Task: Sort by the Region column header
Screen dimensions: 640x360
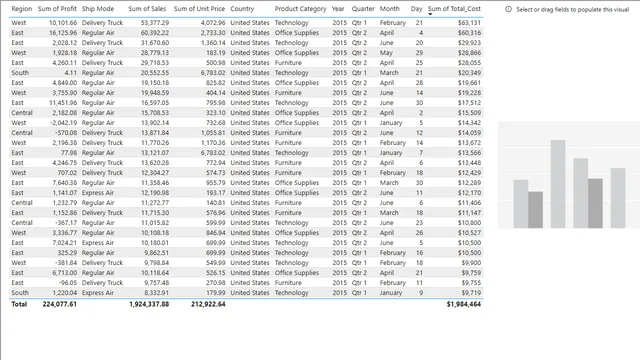Action: (22, 9)
